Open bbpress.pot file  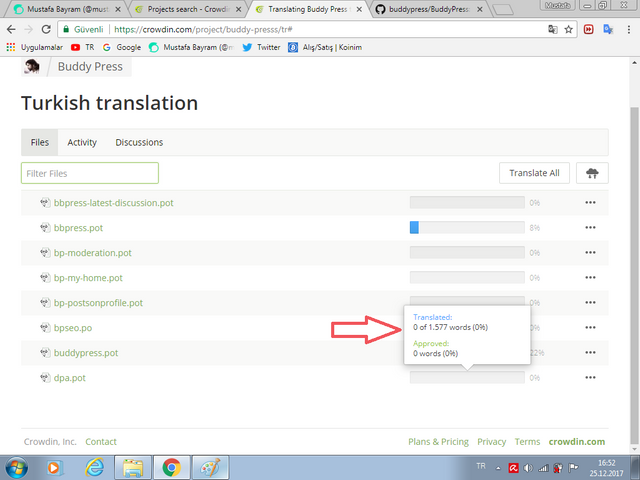[78, 228]
